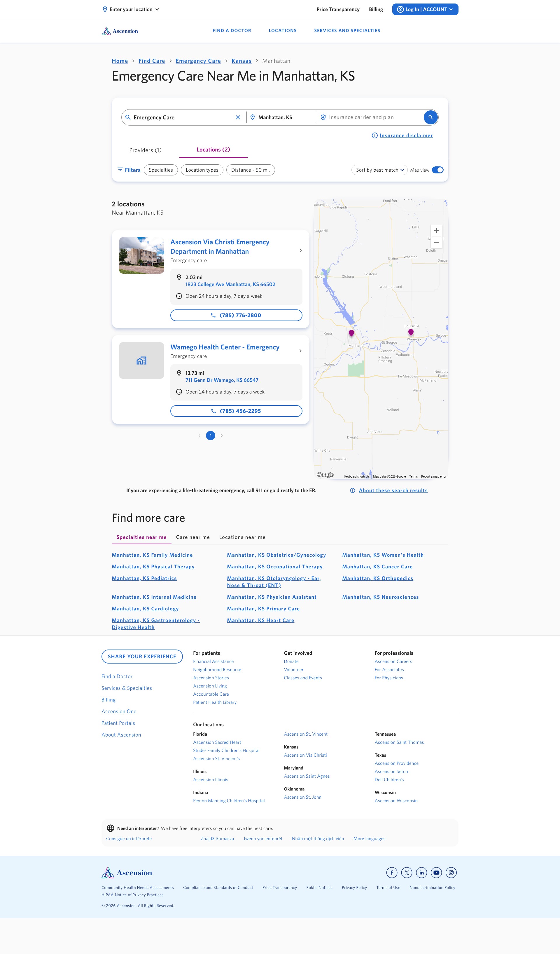
Task: Click the Ascension logo in header
Action: click(x=120, y=31)
